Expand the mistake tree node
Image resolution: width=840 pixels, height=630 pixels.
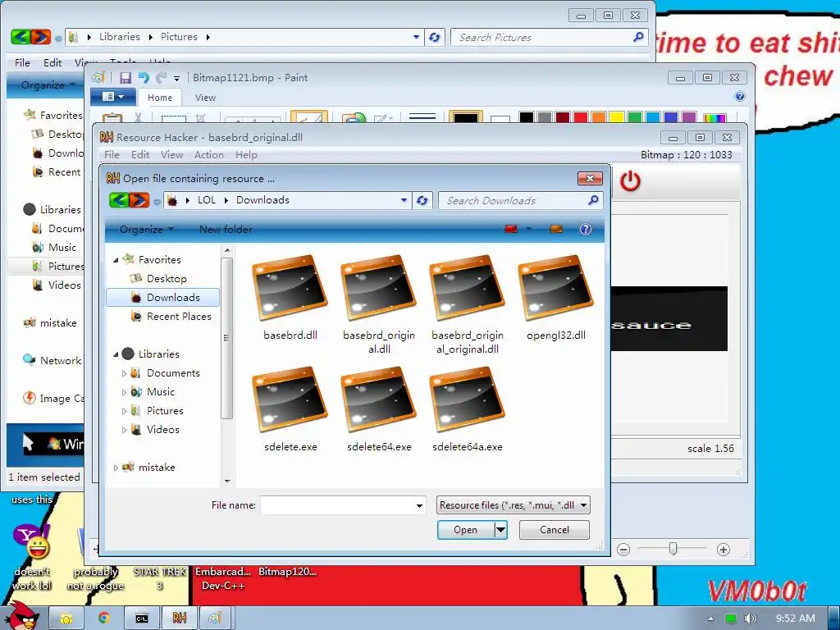point(116,468)
